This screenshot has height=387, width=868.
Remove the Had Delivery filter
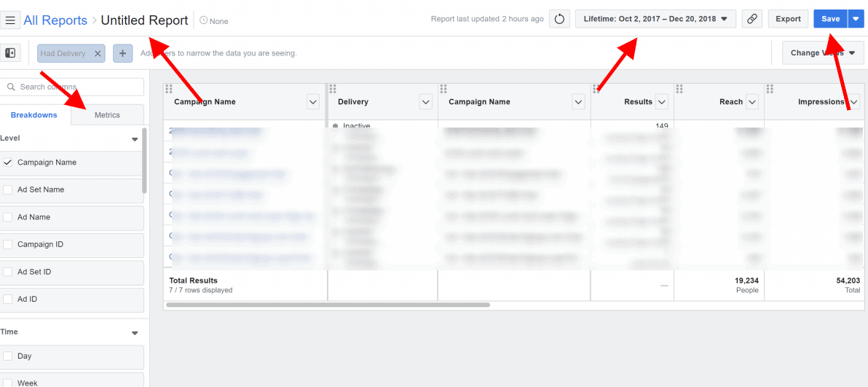click(x=98, y=53)
